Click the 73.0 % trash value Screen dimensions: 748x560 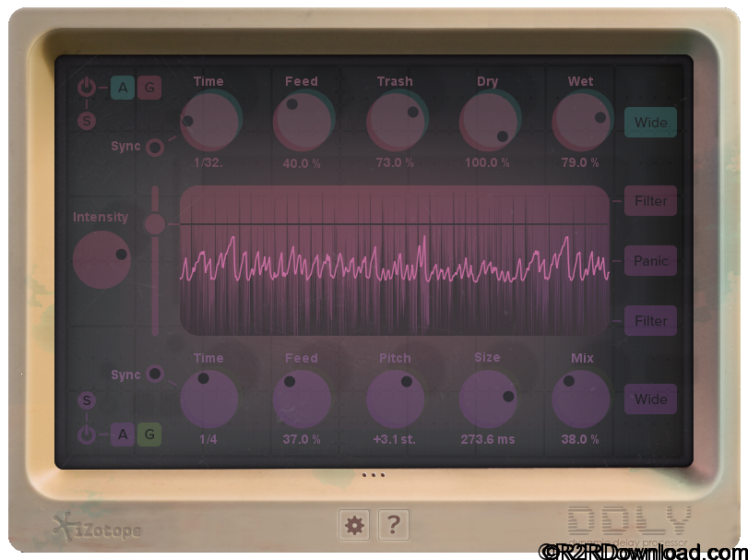[x=395, y=162]
